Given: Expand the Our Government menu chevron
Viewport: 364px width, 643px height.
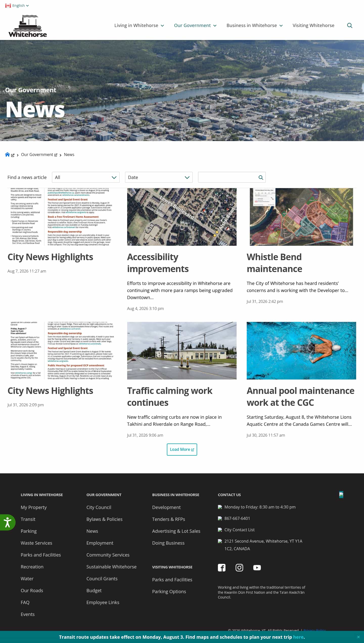Looking at the screenshot, I should point(215,26).
